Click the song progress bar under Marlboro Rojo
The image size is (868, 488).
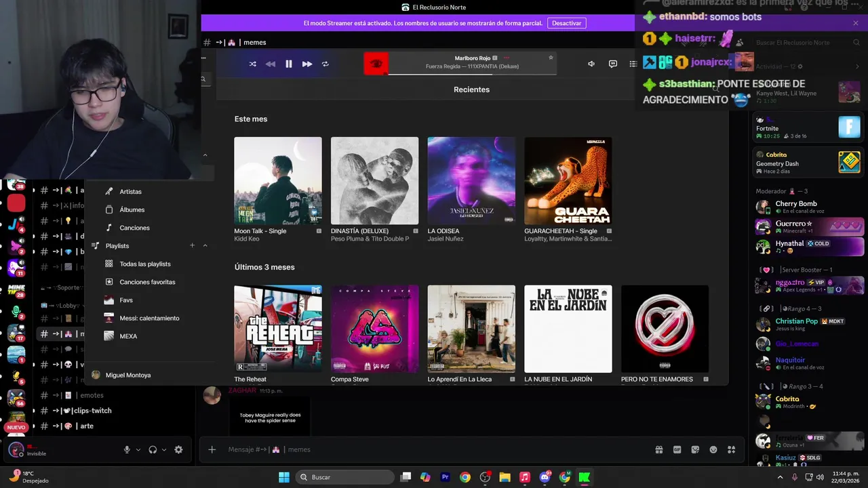pyautogui.click(x=473, y=74)
